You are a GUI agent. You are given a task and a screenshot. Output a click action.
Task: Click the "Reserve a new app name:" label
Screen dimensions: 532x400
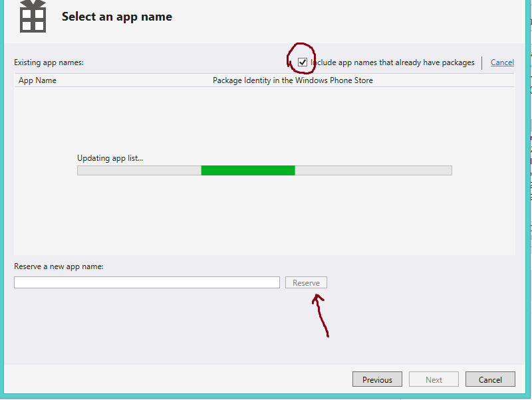point(59,266)
